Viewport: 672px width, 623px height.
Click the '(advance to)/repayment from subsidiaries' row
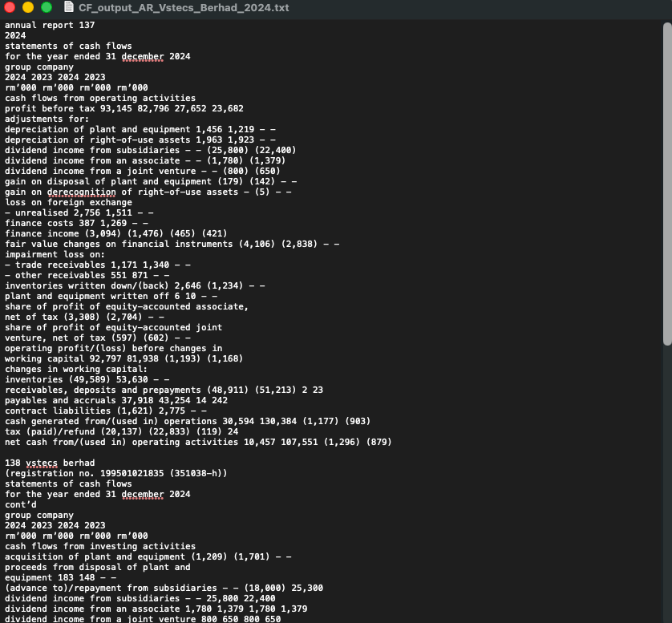coord(164,588)
